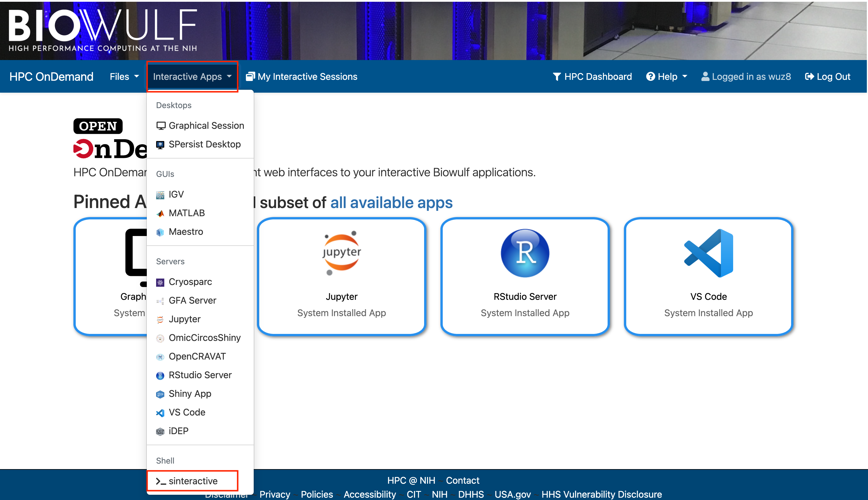Click the OpenCRAVAT icon in menu
The height and width of the screenshot is (500, 868).
coord(160,357)
